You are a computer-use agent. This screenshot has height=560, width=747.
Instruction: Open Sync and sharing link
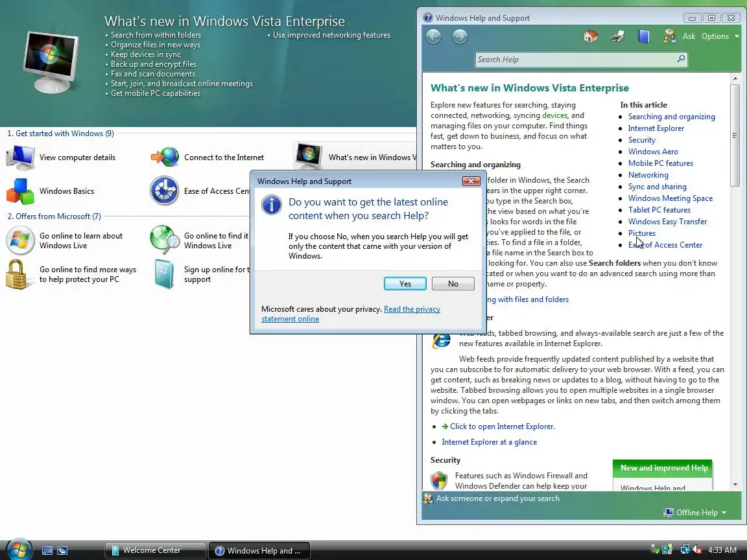[657, 187]
